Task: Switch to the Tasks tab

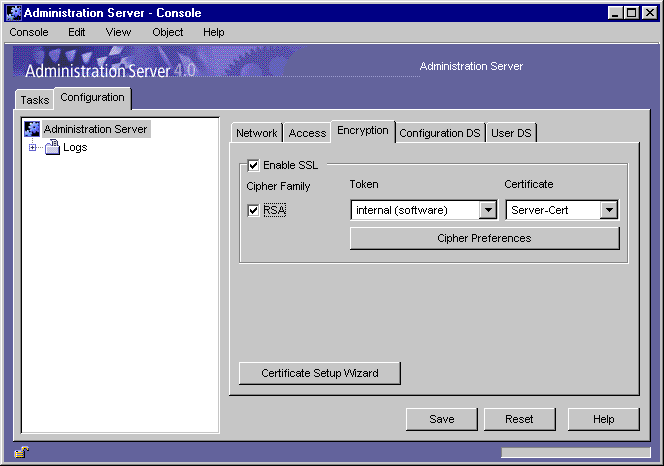Action: pos(35,100)
